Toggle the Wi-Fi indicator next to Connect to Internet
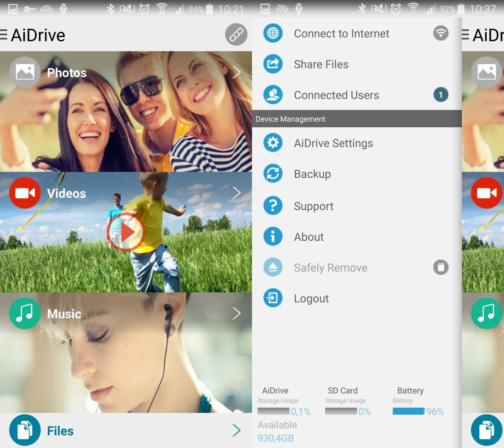Screen dimensions: 504x448 pyautogui.click(x=441, y=33)
